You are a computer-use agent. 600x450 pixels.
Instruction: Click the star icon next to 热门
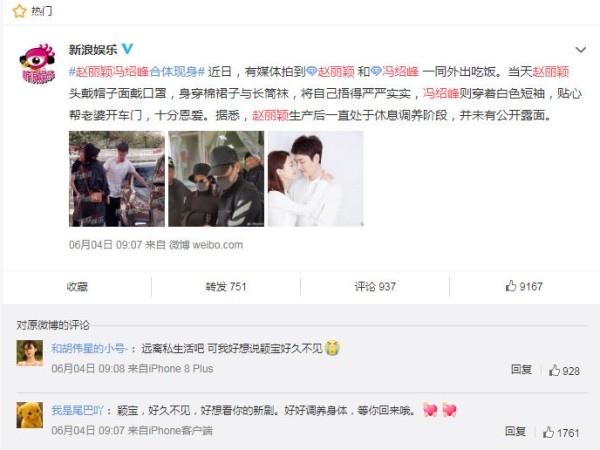[x=19, y=11]
